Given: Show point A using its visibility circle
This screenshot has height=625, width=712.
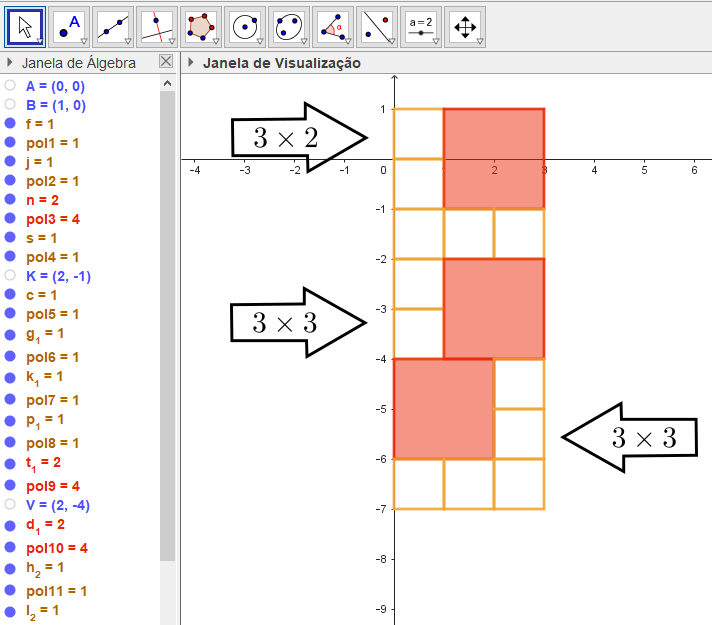Looking at the screenshot, I should click(x=10, y=86).
